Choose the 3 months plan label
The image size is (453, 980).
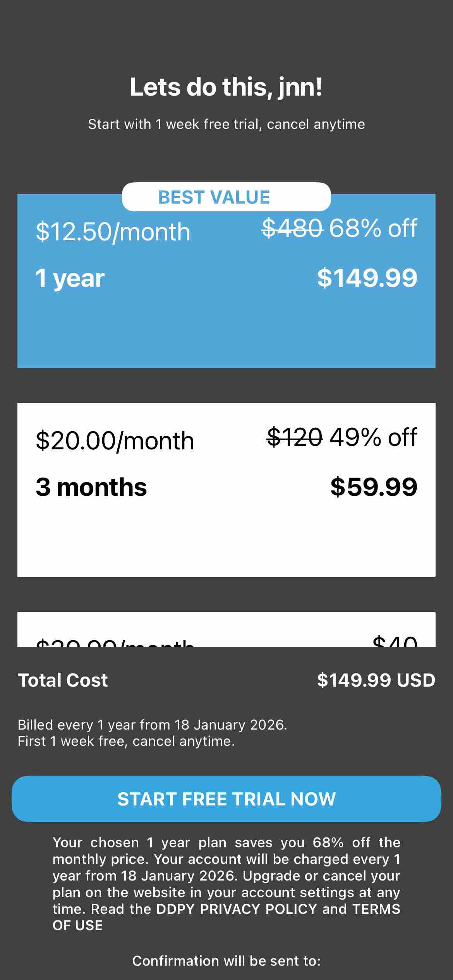click(91, 487)
